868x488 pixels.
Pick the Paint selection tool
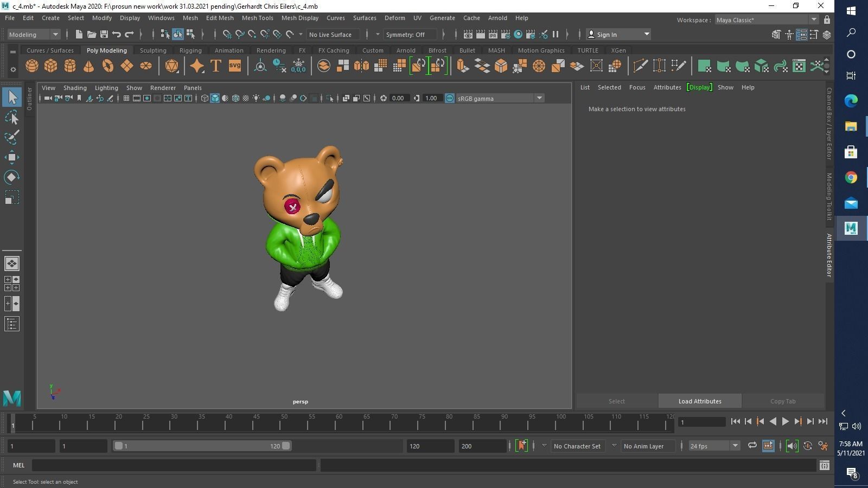pyautogui.click(x=12, y=137)
